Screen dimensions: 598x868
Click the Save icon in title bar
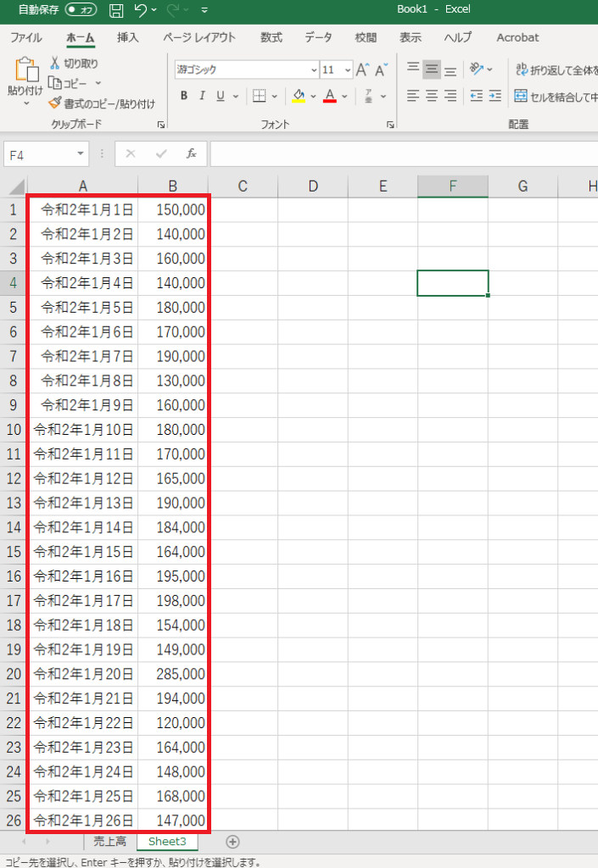tap(116, 10)
